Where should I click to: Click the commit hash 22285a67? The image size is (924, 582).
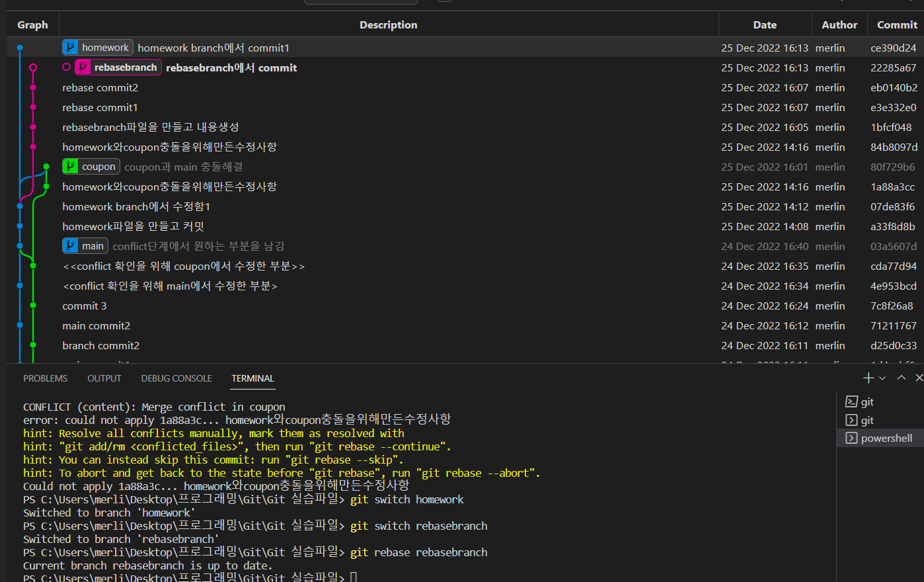tap(894, 67)
